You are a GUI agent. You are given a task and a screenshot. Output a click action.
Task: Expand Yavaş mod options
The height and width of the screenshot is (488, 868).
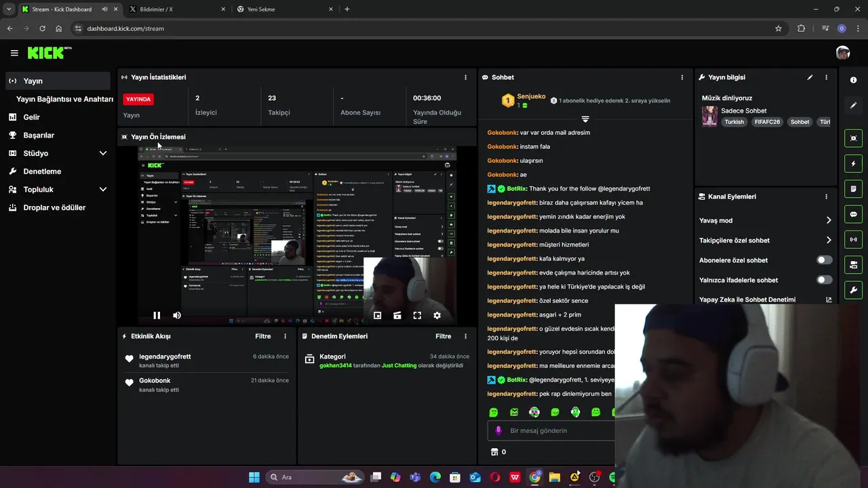coord(829,220)
